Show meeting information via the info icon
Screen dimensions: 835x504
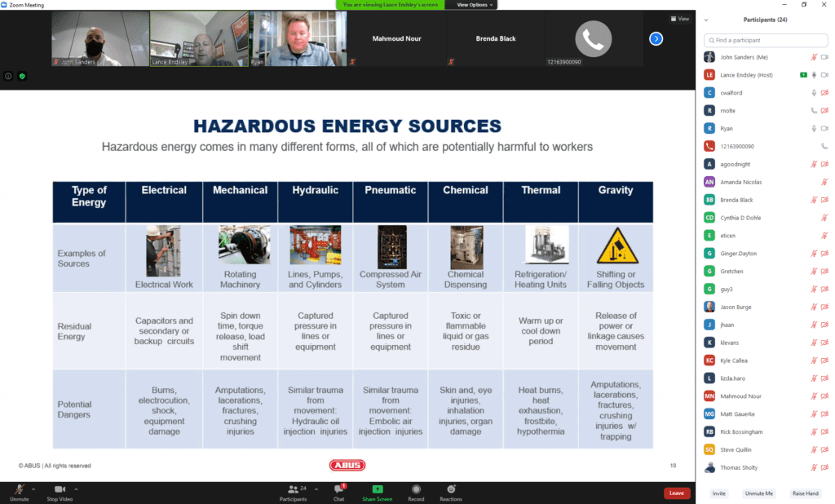pyautogui.click(x=8, y=76)
